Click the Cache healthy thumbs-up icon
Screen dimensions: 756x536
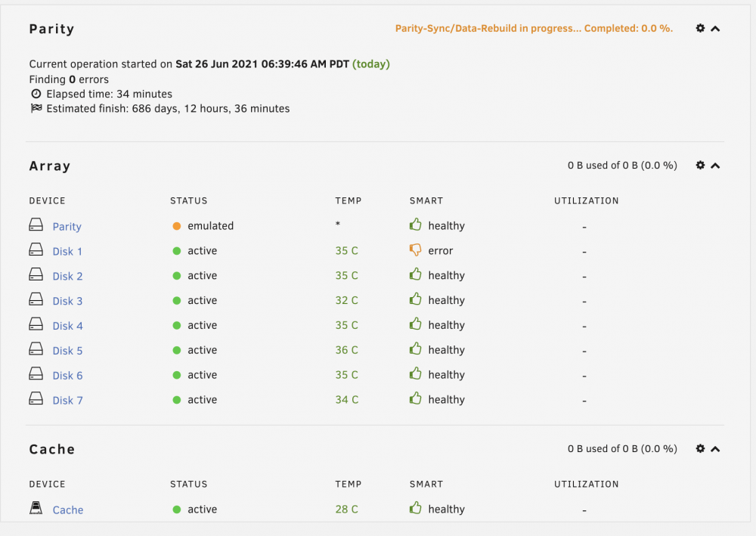pyautogui.click(x=416, y=507)
